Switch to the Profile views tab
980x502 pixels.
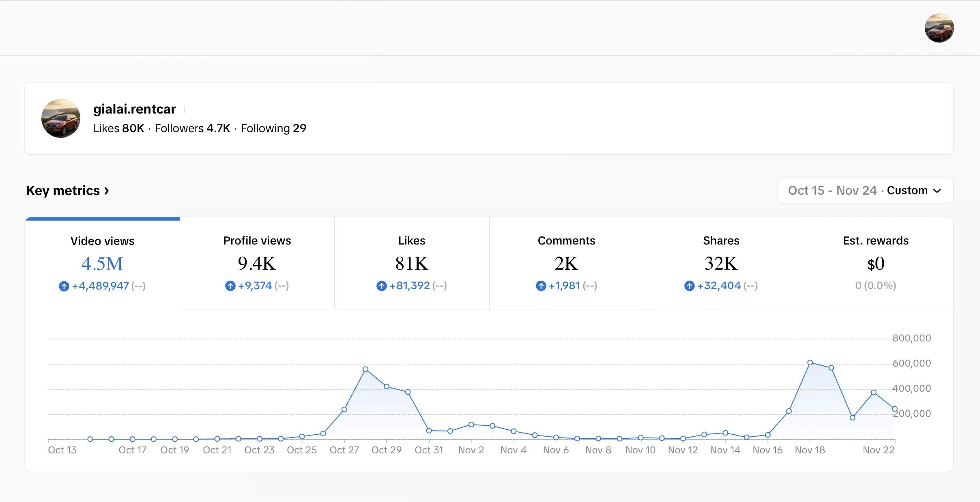tap(257, 264)
